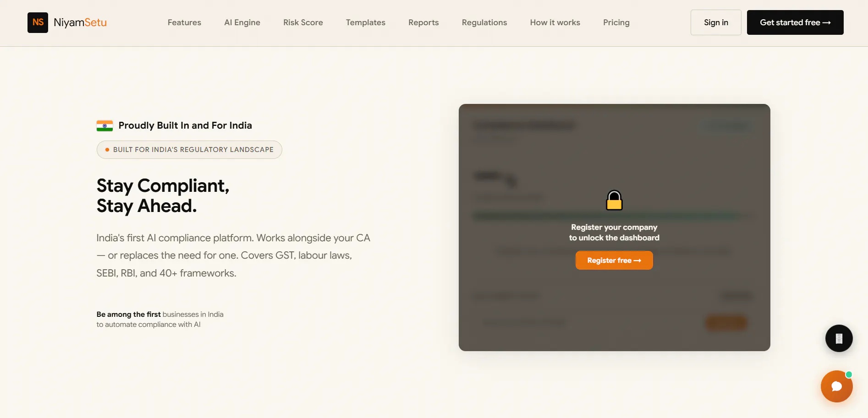Screen dimensions: 868x418
Task: Open the Regulations nav link
Action: (x=484, y=22)
